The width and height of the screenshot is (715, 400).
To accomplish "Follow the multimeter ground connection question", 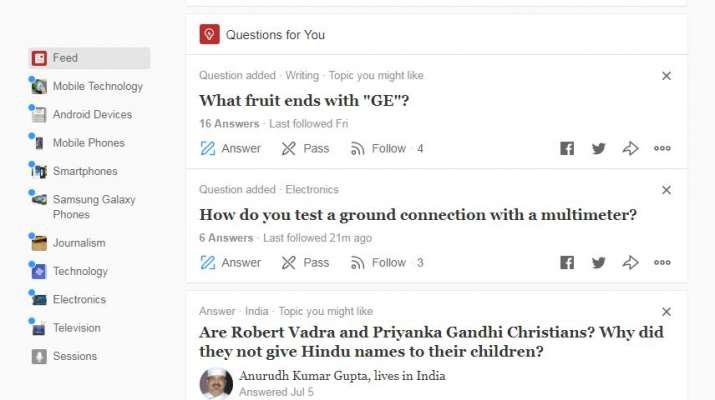I will [x=378, y=263].
